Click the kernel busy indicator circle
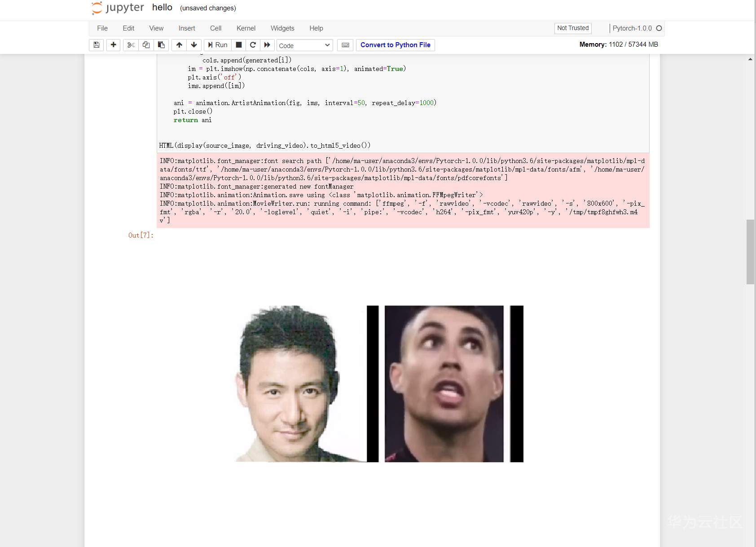The image size is (756, 547). click(659, 28)
